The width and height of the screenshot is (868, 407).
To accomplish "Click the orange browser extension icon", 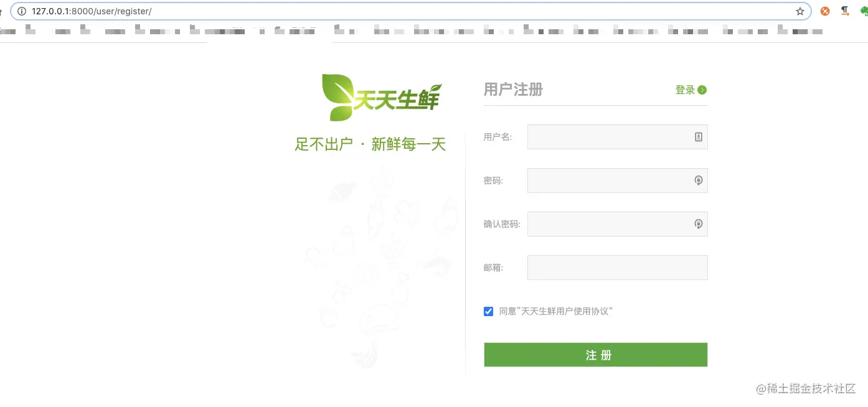I will (x=825, y=11).
